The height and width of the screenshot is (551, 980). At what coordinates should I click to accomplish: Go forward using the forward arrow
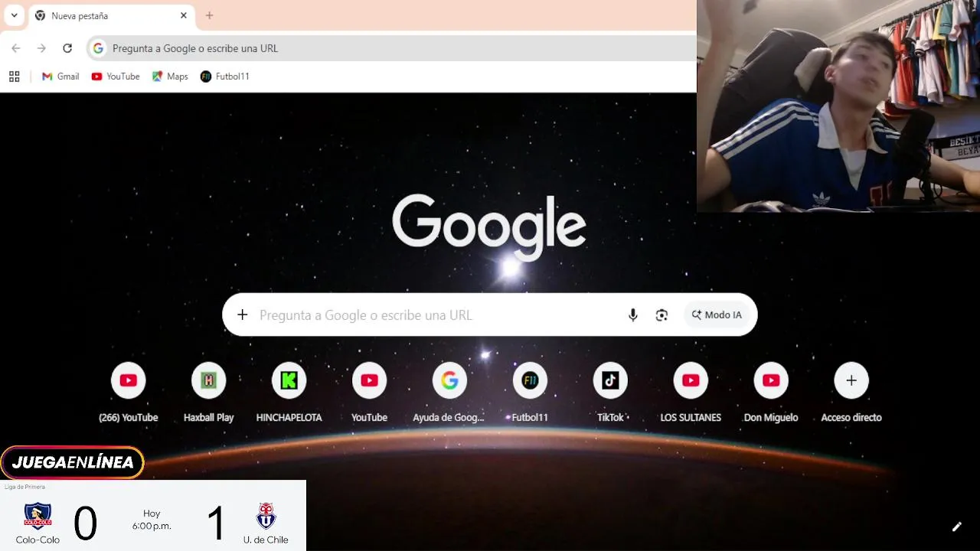[x=41, y=48]
